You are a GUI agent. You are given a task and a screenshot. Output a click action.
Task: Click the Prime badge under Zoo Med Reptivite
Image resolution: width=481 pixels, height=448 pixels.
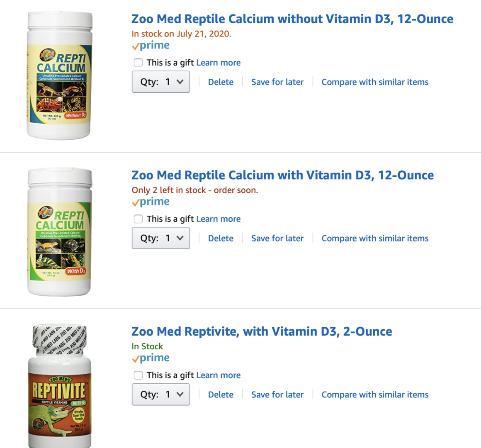pos(151,358)
